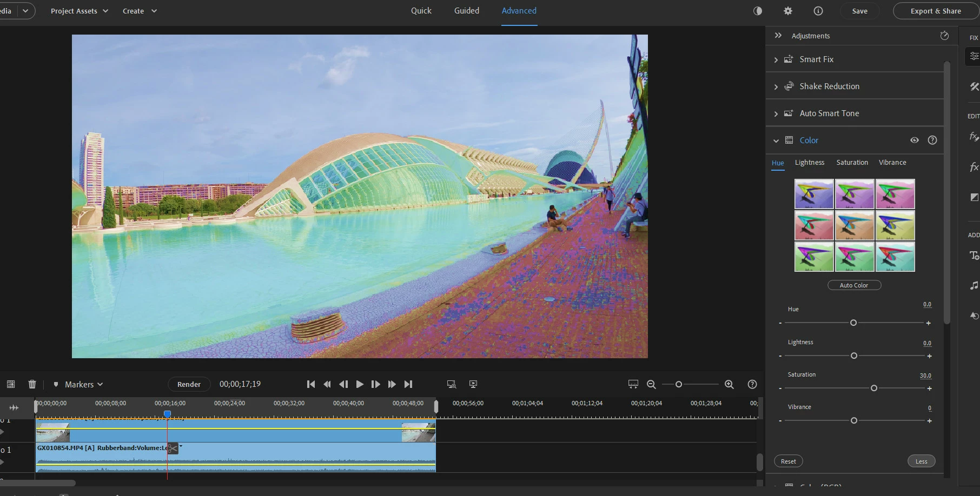Expand the Auto Smart Tone section

776,113
